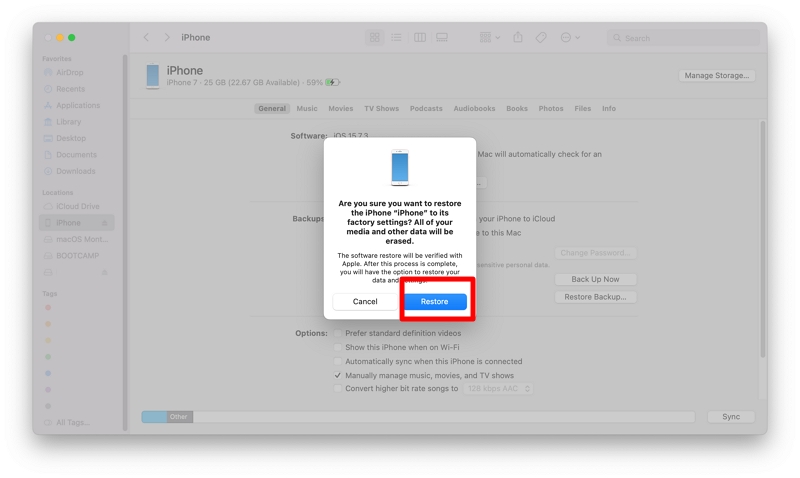
Task: Open Documents in the sidebar
Action: click(x=76, y=154)
